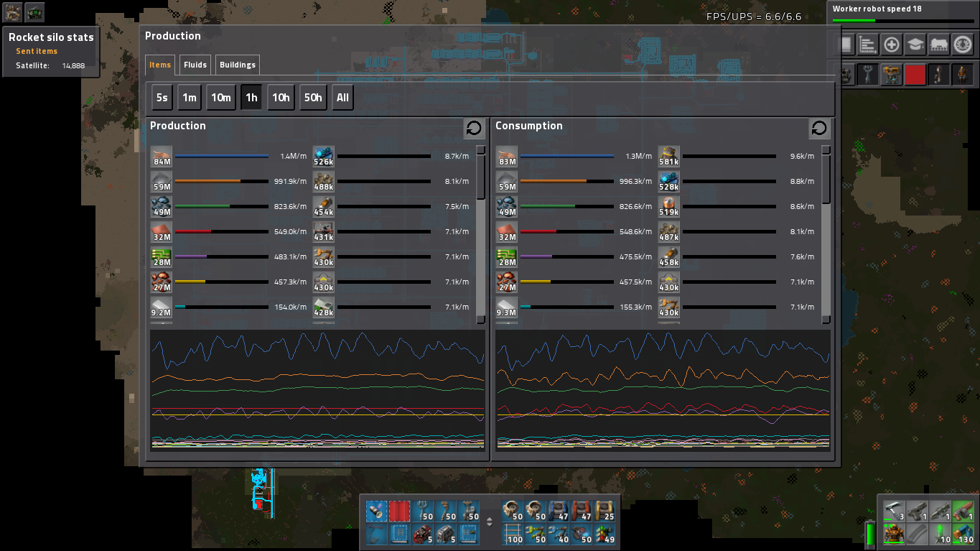Image resolution: width=980 pixels, height=551 pixels.
Task: Select the 431k item in Production
Action: pyautogui.click(x=324, y=232)
